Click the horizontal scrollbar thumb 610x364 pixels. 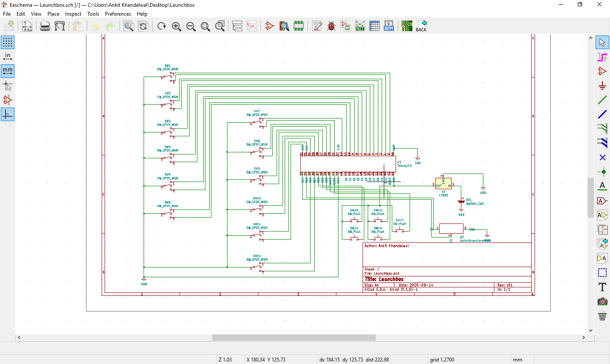(294, 337)
